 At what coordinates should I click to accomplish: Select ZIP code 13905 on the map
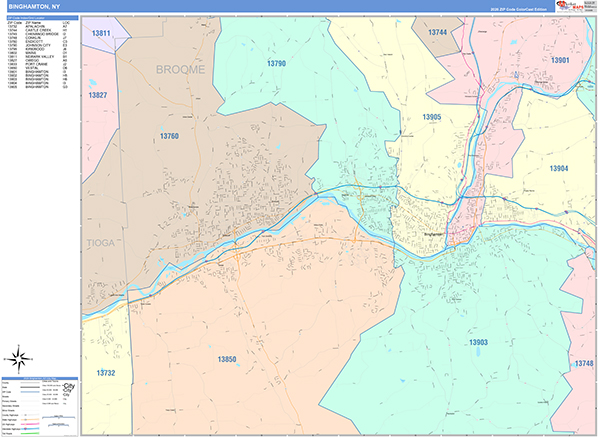(431, 117)
